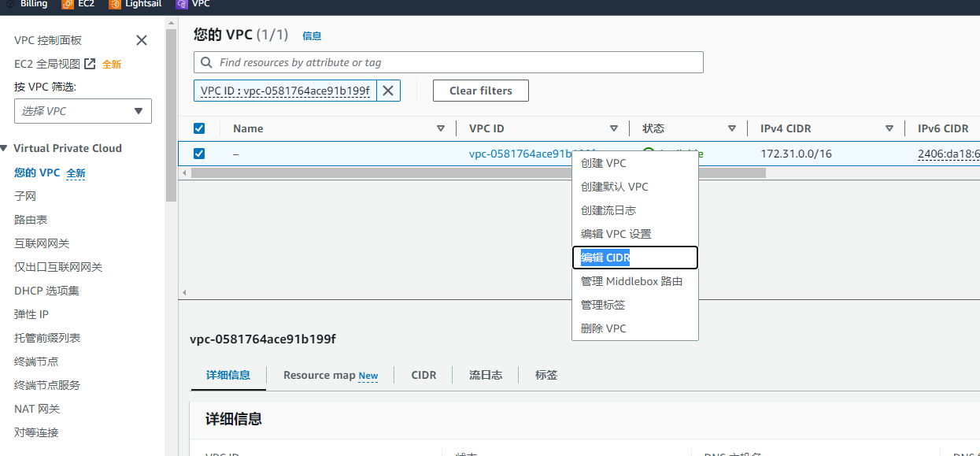Open VPC service shortcut icon

[x=182, y=4]
